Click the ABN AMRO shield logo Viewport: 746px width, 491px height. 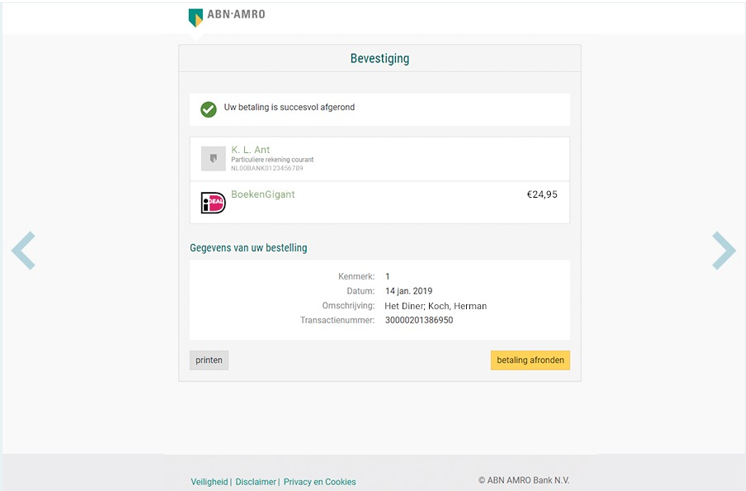tap(196, 18)
